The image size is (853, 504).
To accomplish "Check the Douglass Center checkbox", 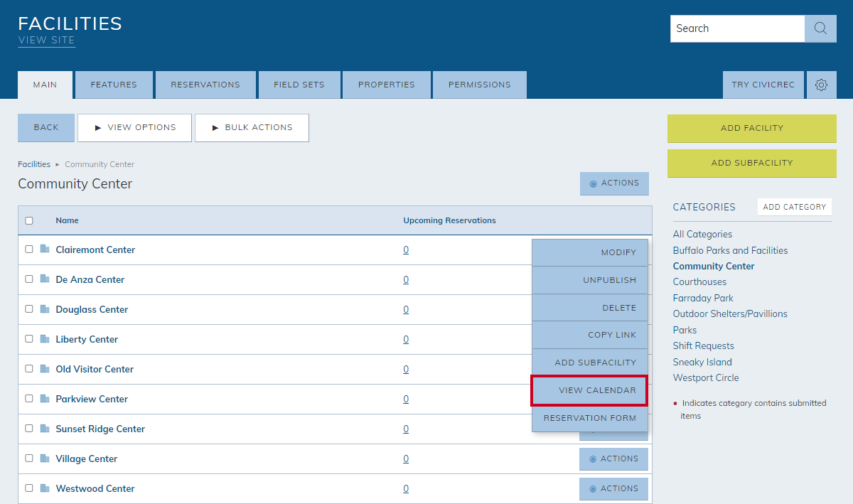I will pyautogui.click(x=29, y=309).
